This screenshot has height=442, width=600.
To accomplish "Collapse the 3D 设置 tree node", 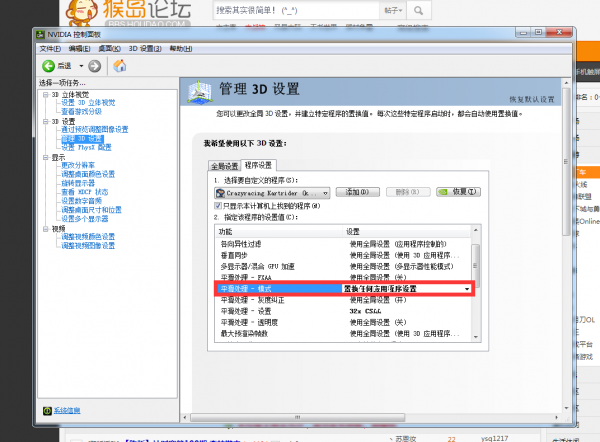I will (46, 121).
